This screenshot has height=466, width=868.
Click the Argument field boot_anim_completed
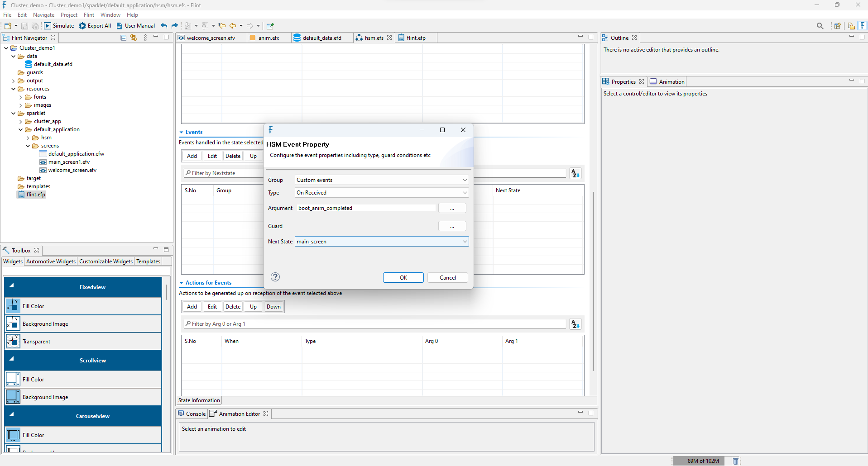[x=366, y=208]
